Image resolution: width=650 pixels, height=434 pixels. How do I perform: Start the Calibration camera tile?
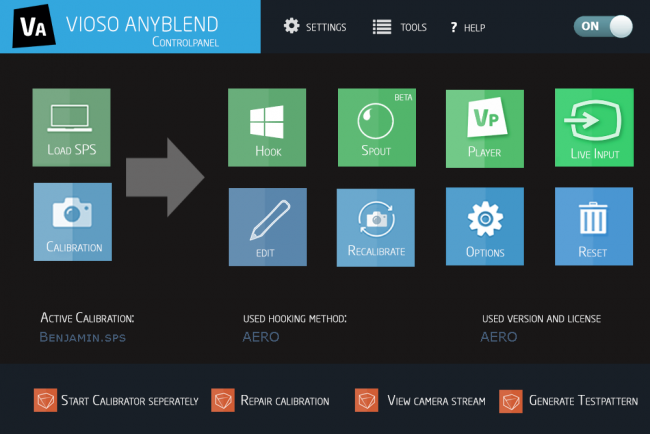click(x=73, y=222)
